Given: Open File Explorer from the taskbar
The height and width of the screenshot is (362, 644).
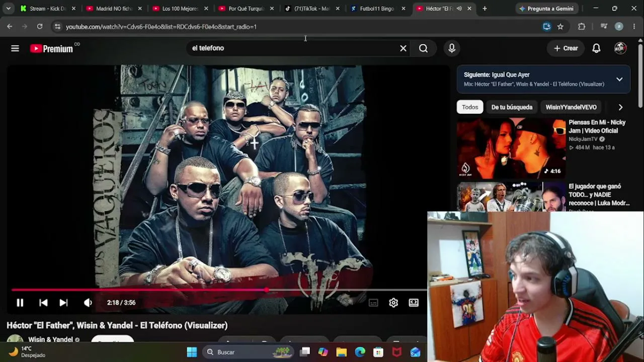Looking at the screenshot, I should (x=342, y=352).
